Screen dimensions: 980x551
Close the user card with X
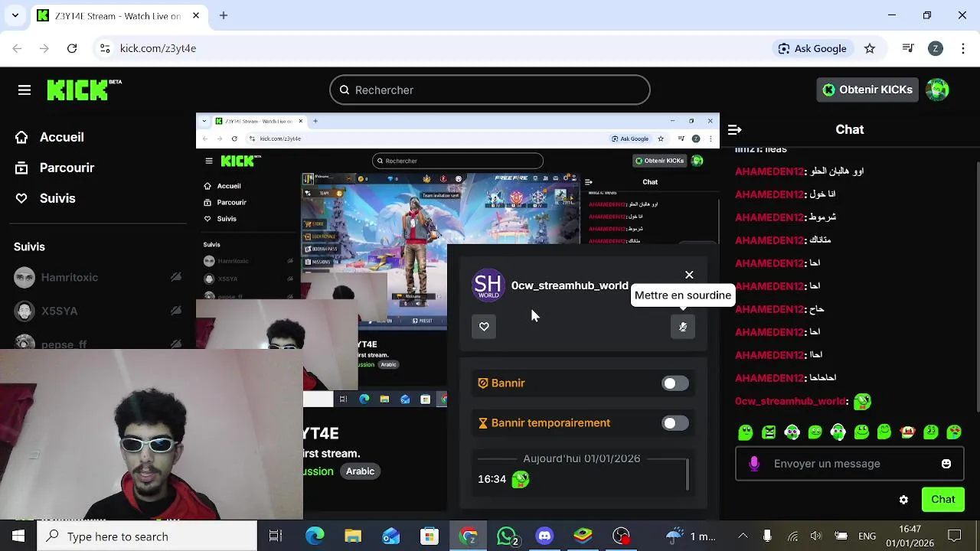pyautogui.click(x=689, y=275)
